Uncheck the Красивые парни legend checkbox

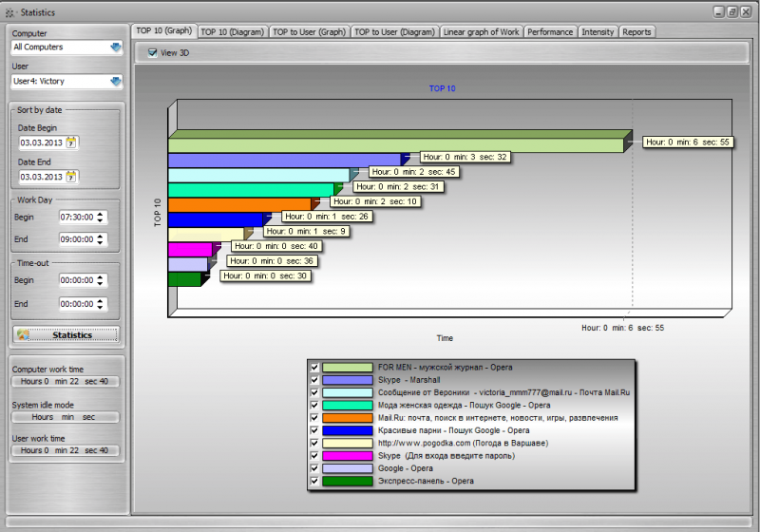pyautogui.click(x=314, y=430)
